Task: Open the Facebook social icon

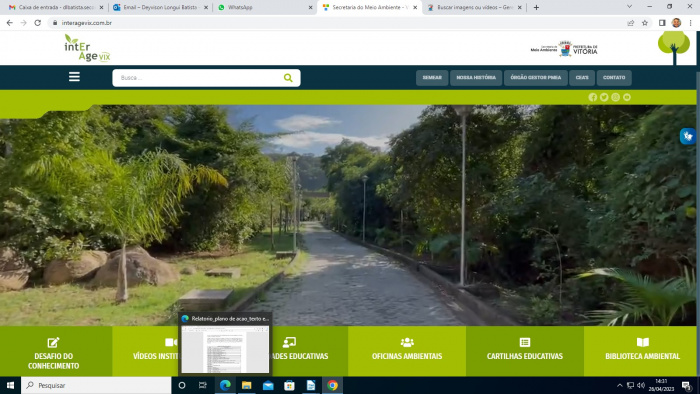Action: 592,97
